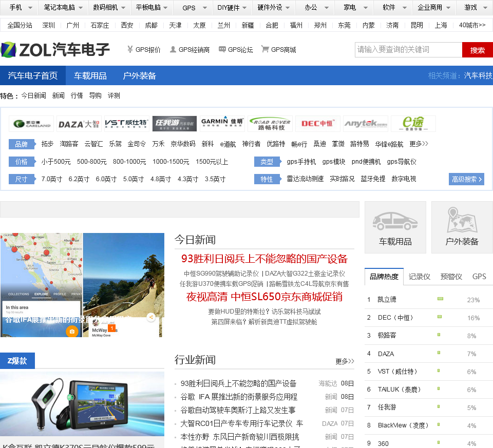Open headline 93胜利日阅兵上不能忽略的国产设备
The width and height of the screenshot is (493, 448).
[x=264, y=259]
